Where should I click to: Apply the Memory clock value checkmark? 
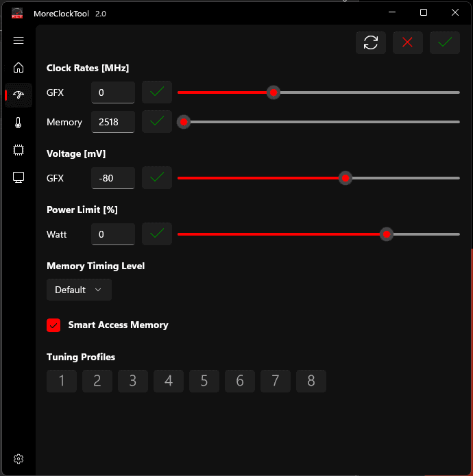pyautogui.click(x=157, y=122)
